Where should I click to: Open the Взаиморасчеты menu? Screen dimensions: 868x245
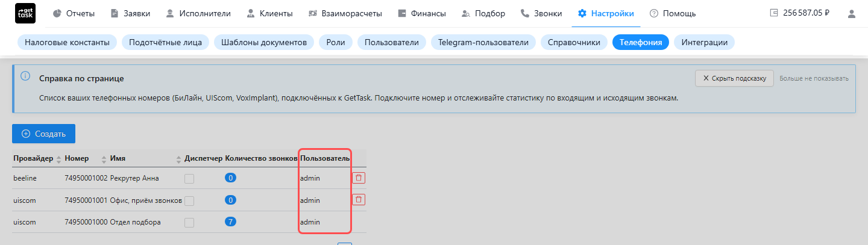click(x=344, y=13)
